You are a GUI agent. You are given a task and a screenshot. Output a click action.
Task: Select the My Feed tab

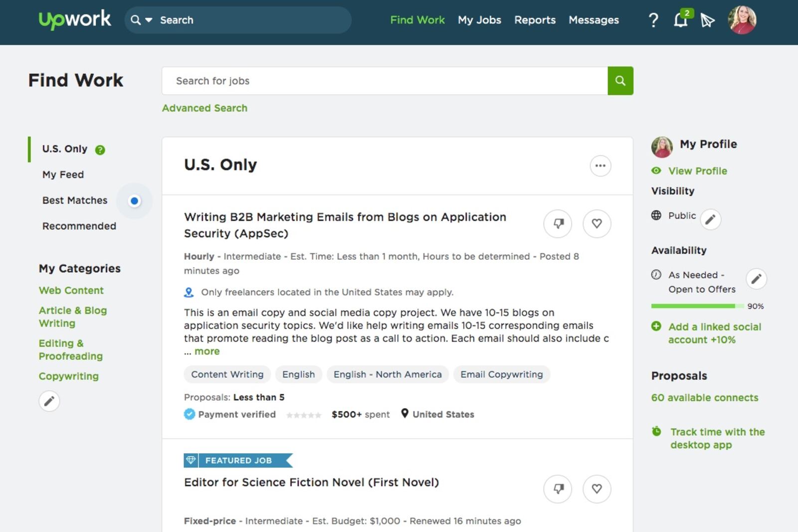tap(63, 175)
